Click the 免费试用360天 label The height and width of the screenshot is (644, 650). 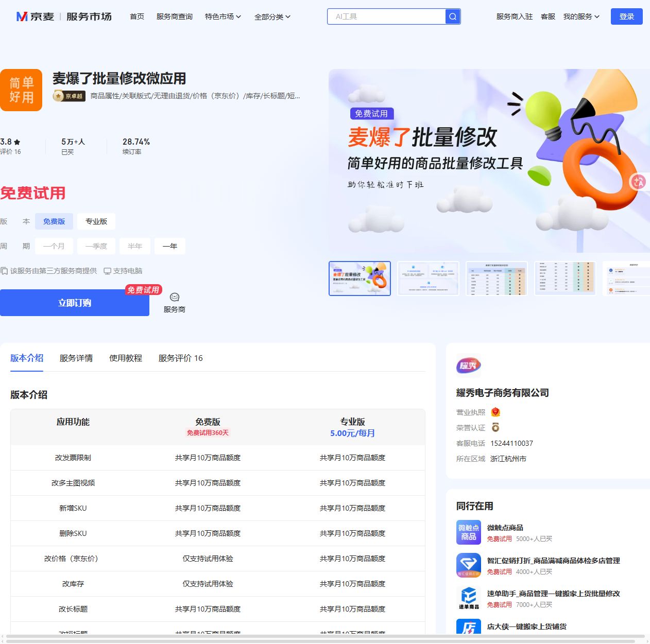[x=208, y=433]
